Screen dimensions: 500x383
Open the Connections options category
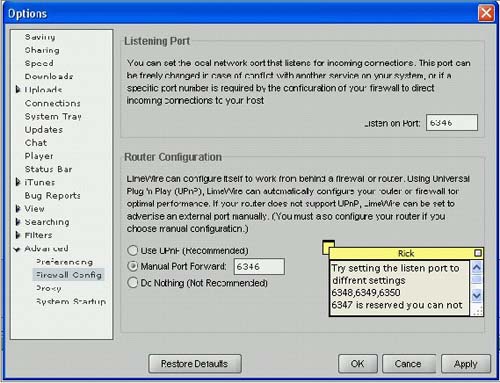pyautogui.click(x=52, y=103)
